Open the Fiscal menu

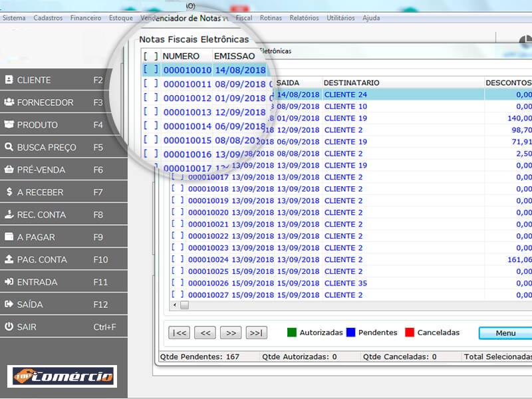click(244, 18)
